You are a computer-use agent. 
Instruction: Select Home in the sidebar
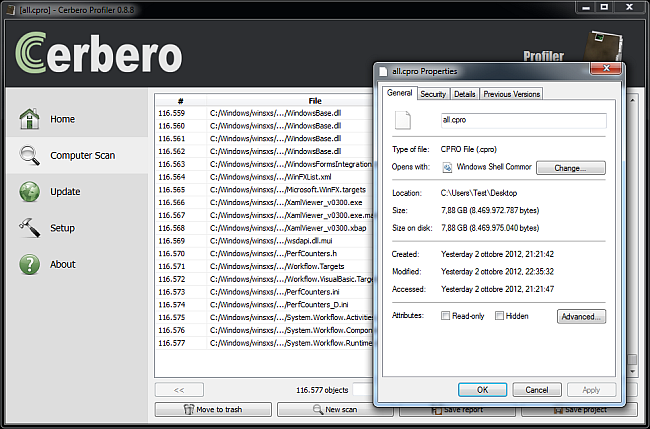pos(77,119)
